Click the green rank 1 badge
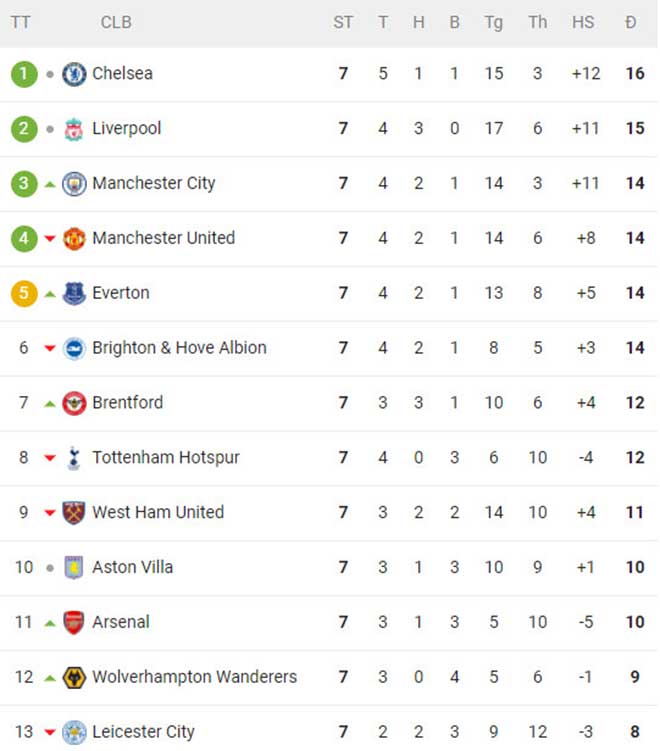The image size is (660, 751). tap(24, 74)
